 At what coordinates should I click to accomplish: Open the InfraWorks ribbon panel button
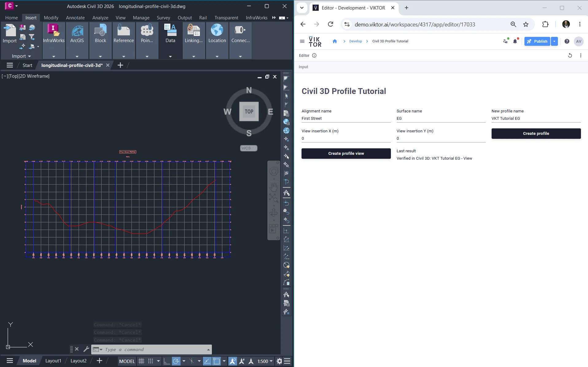pyautogui.click(x=54, y=34)
